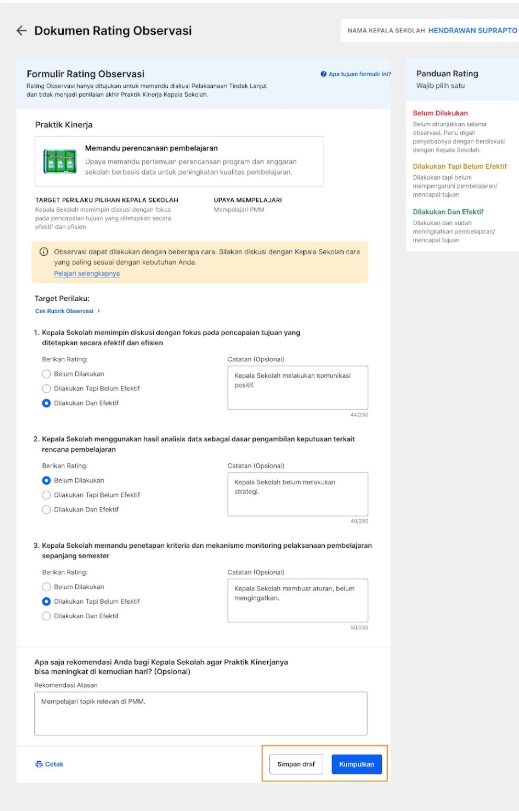Select Dilakukan Tapi Belum Efektif for question 1

pos(46,388)
